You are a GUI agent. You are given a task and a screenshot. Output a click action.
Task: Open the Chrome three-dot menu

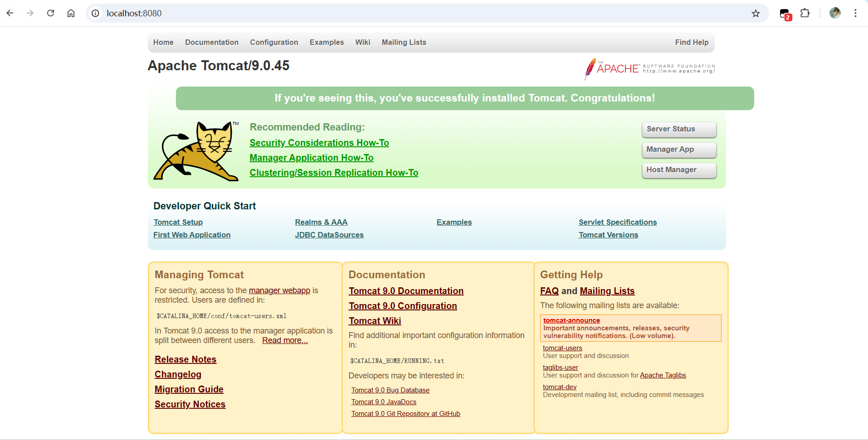pyautogui.click(x=855, y=13)
